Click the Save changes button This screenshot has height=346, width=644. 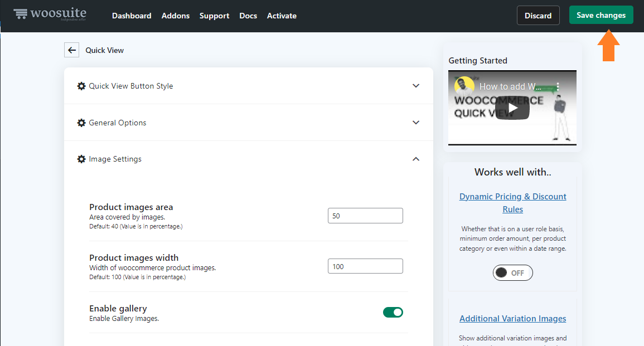click(x=601, y=15)
